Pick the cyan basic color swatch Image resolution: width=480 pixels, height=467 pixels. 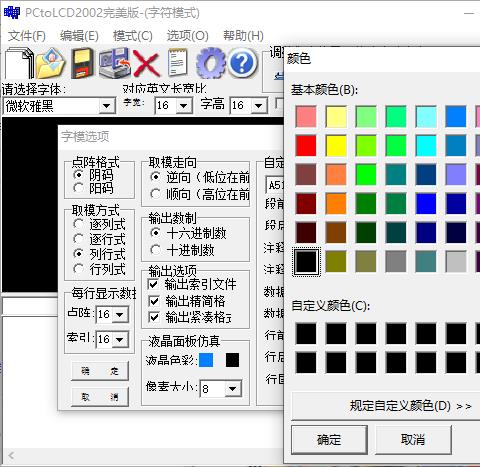[x=426, y=146]
